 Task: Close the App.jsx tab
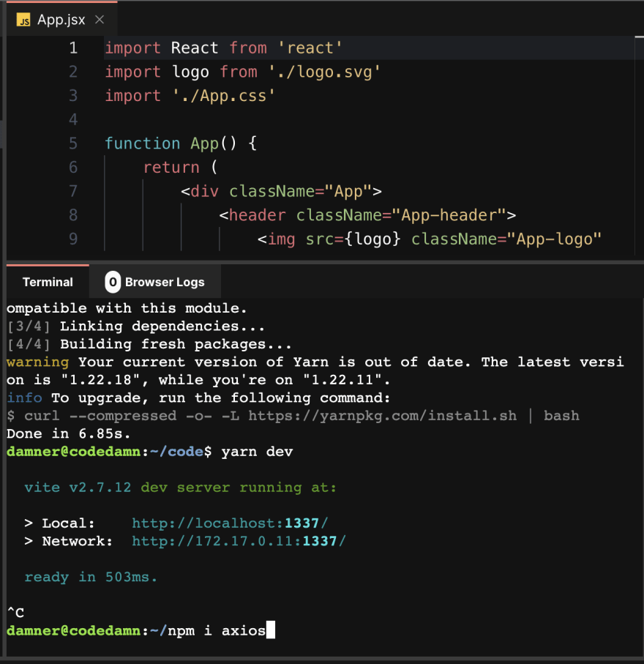tap(100, 20)
